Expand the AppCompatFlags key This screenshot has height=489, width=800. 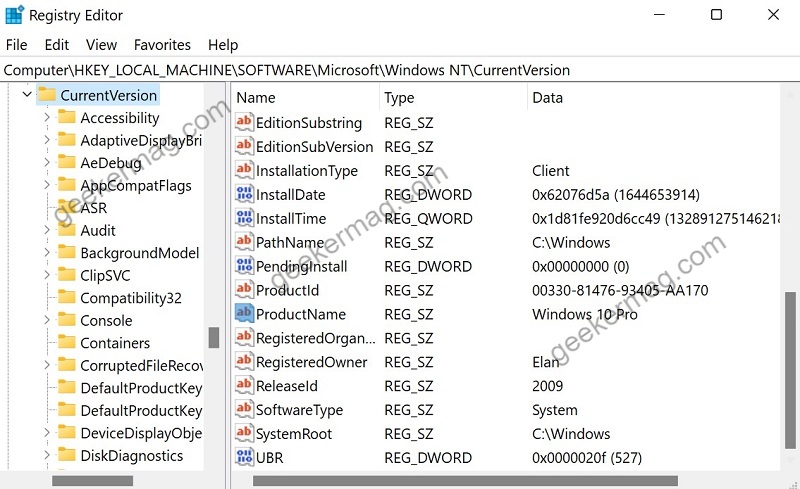tap(46, 185)
